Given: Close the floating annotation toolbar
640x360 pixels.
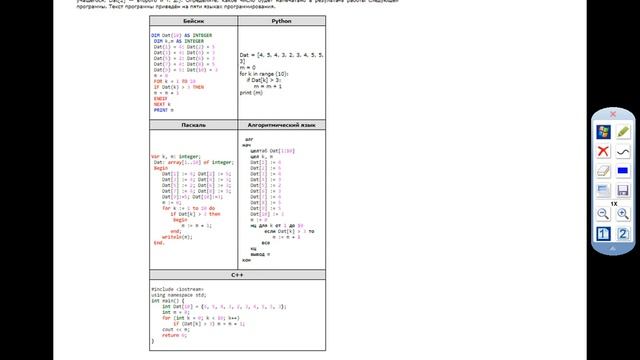Looking at the screenshot, I should click(613, 114).
